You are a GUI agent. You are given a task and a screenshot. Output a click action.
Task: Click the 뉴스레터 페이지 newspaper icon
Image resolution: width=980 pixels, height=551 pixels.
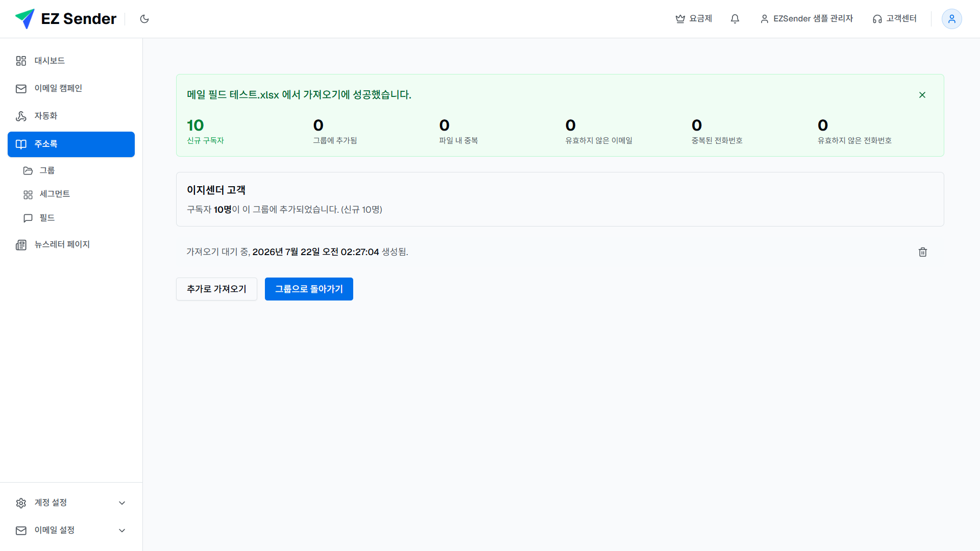click(x=21, y=245)
